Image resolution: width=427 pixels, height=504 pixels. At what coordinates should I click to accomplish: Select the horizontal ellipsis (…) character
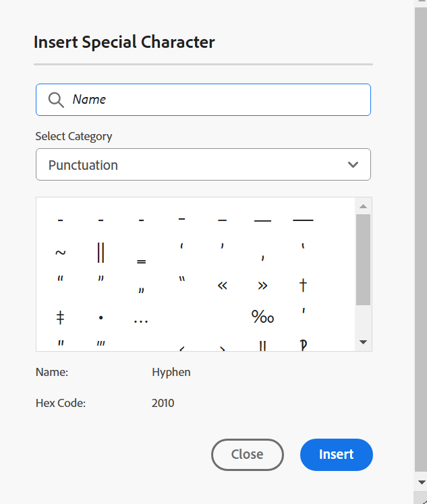(141, 320)
